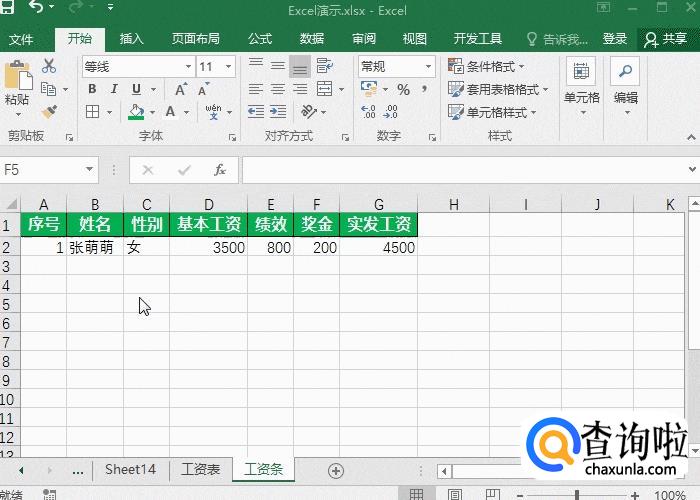The height and width of the screenshot is (500, 700).
Task: Select the 工资表 sheet tab
Action: (x=200, y=469)
